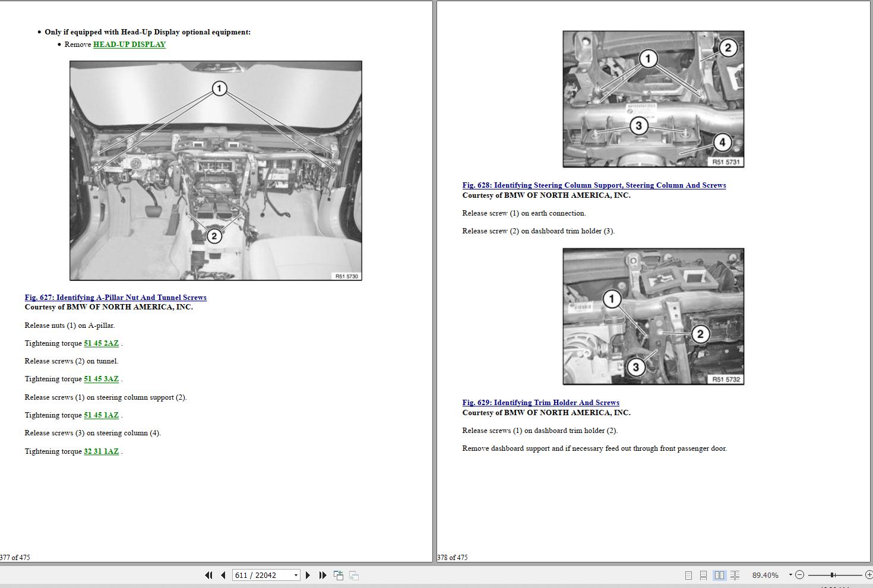Image resolution: width=873 pixels, height=588 pixels.
Task: Open tightening torque 51 45 3AZ link
Action: [102, 379]
